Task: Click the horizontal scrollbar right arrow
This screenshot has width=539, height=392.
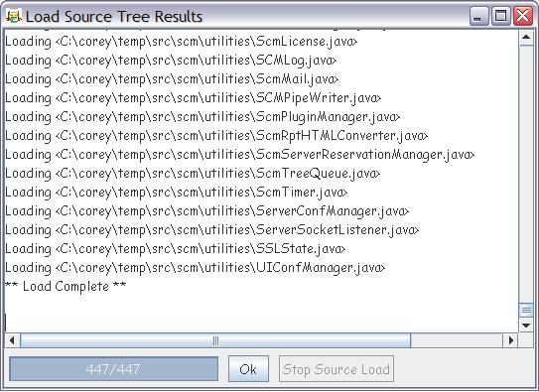Action: coord(511,340)
